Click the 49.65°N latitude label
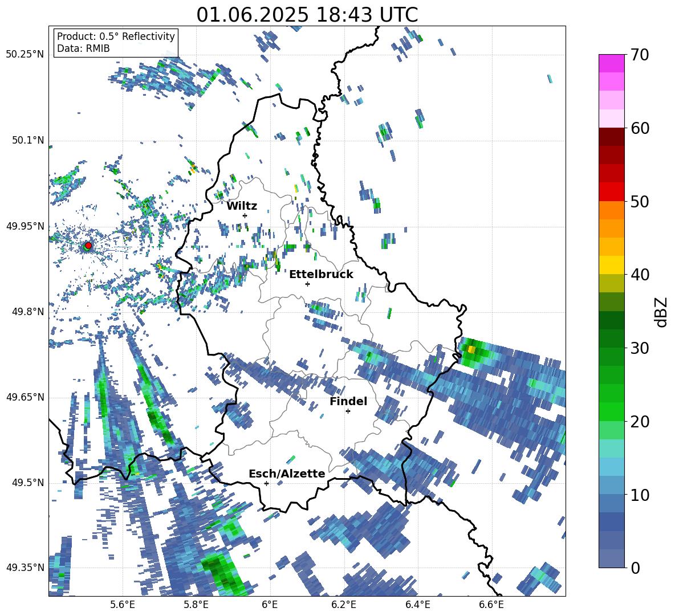675x616 pixels. [x=25, y=397]
